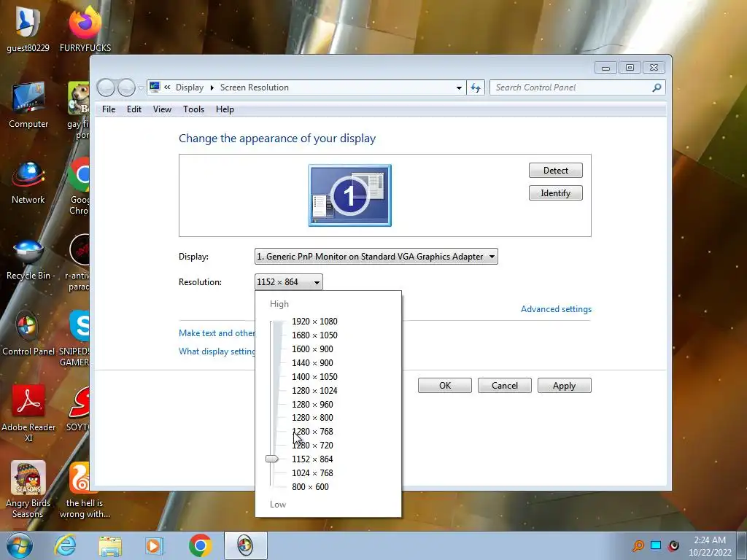This screenshot has height=560, width=747.
Task: Click the blue monitor tray icon
Action: pyautogui.click(x=656, y=545)
